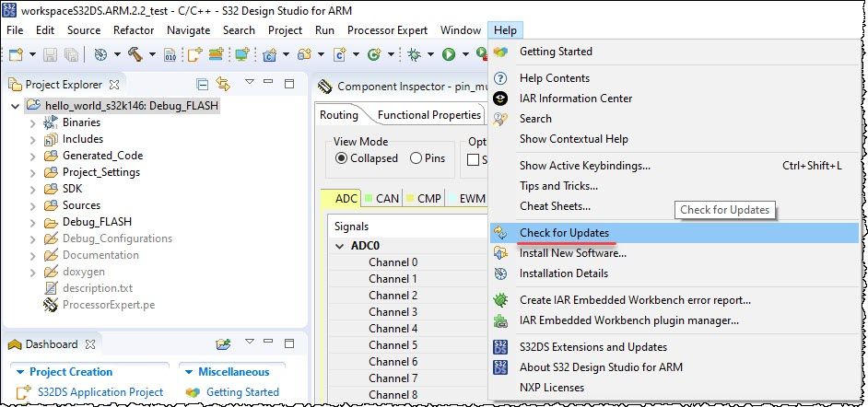Click the new S32DS project icon
Image resolution: width=868 pixels, height=407 pixels.
click(x=194, y=54)
